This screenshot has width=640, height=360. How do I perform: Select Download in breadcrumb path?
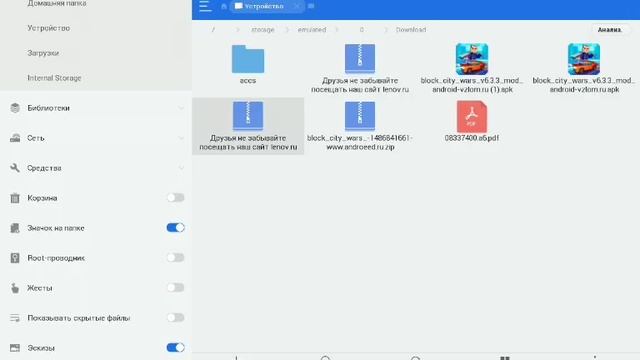pos(411,30)
